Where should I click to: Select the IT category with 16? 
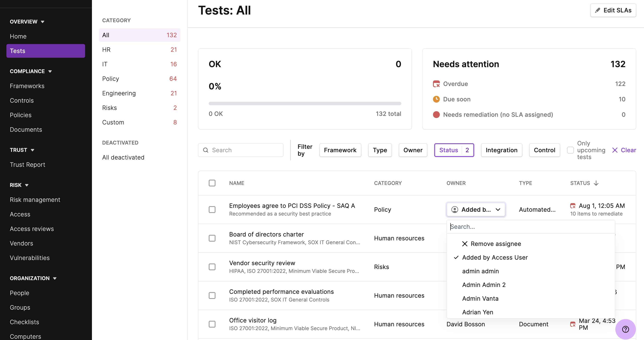click(139, 64)
